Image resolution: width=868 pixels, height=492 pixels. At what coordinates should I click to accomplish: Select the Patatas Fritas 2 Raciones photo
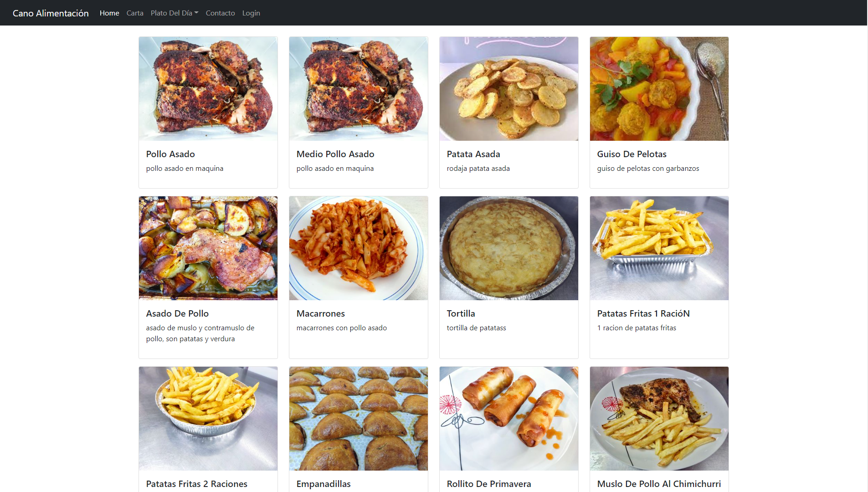(208, 419)
